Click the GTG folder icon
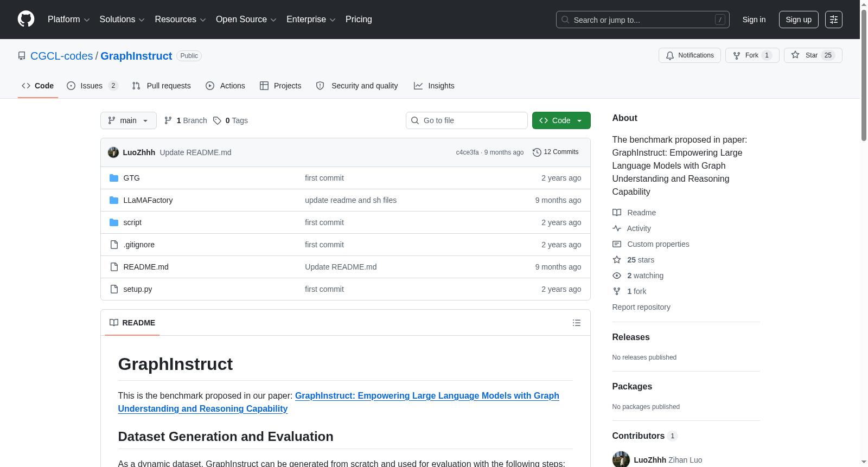Image resolution: width=868 pixels, height=467 pixels. pos(114,178)
